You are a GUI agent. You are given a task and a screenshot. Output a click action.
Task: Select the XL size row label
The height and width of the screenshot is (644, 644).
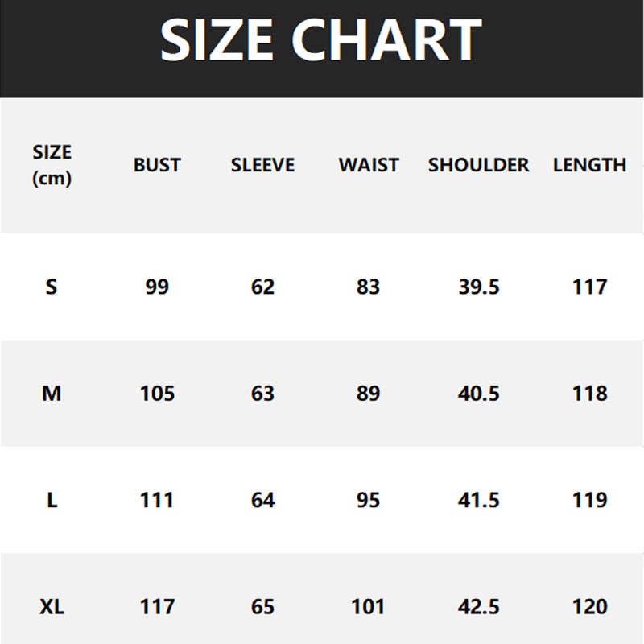pyautogui.click(x=52, y=606)
